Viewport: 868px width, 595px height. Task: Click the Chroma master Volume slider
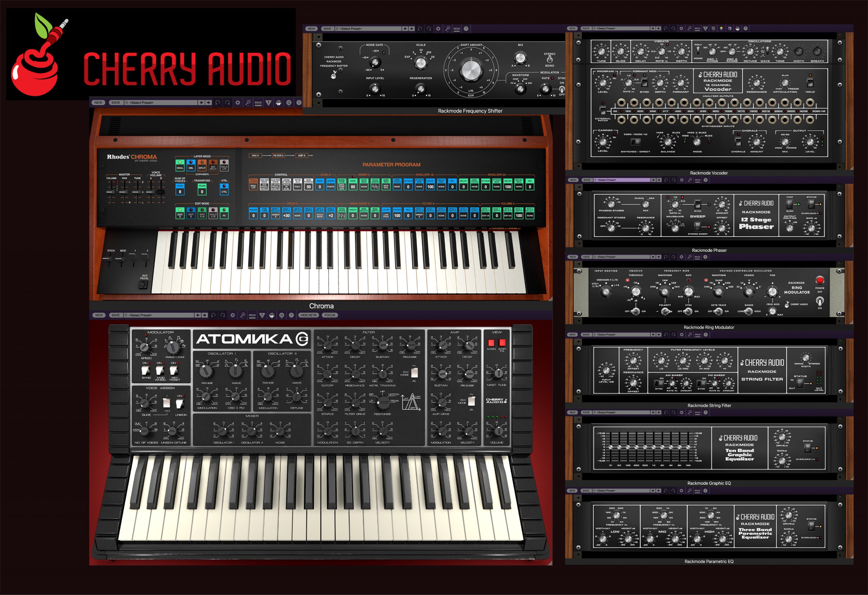(x=111, y=192)
